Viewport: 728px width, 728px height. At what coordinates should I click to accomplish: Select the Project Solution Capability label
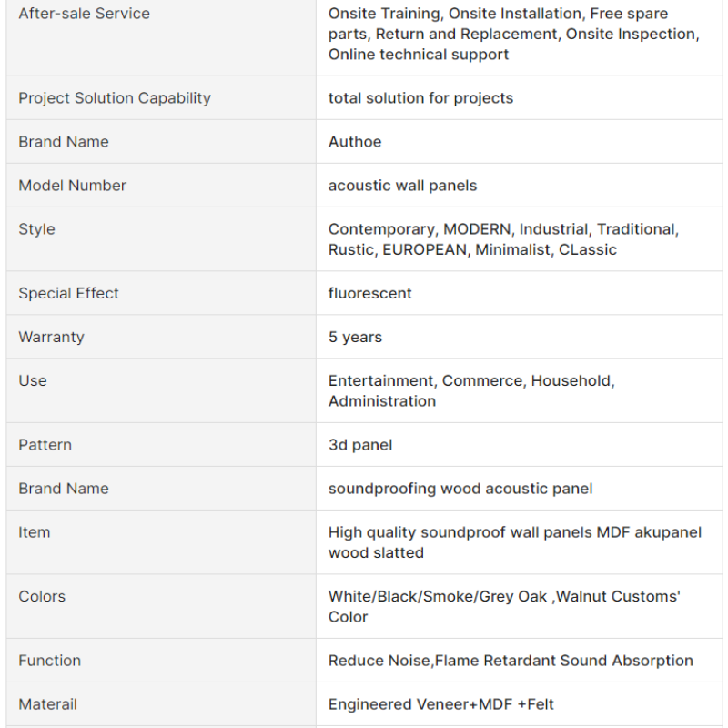point(115,98)
